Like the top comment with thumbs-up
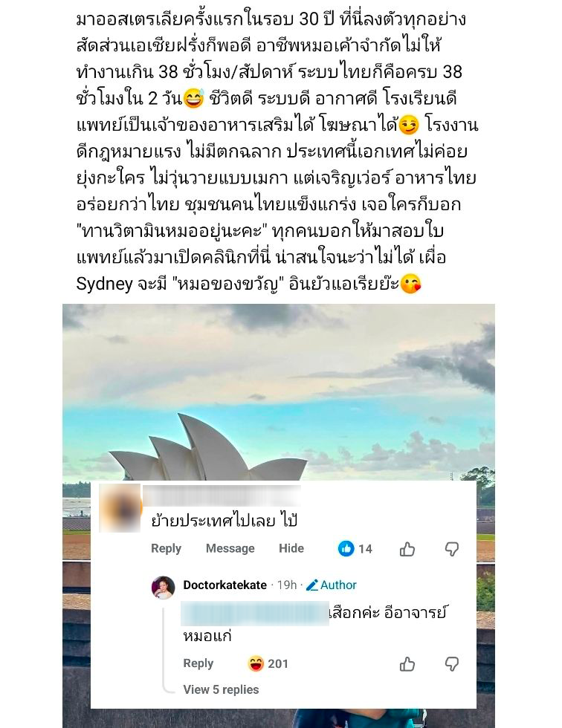This screenshot has height=728, width=562. (x=407, y=549)
